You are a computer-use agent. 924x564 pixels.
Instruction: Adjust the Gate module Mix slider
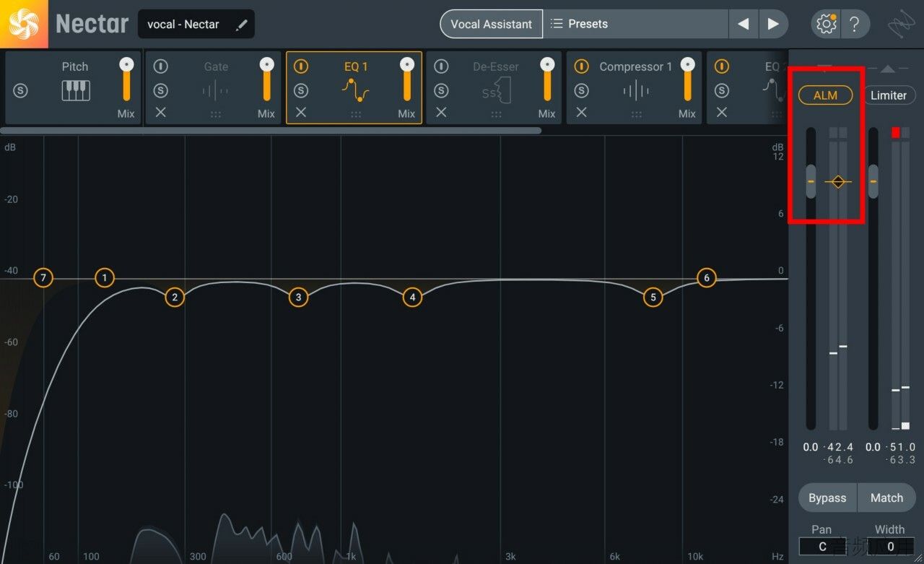tap(267, 79)
